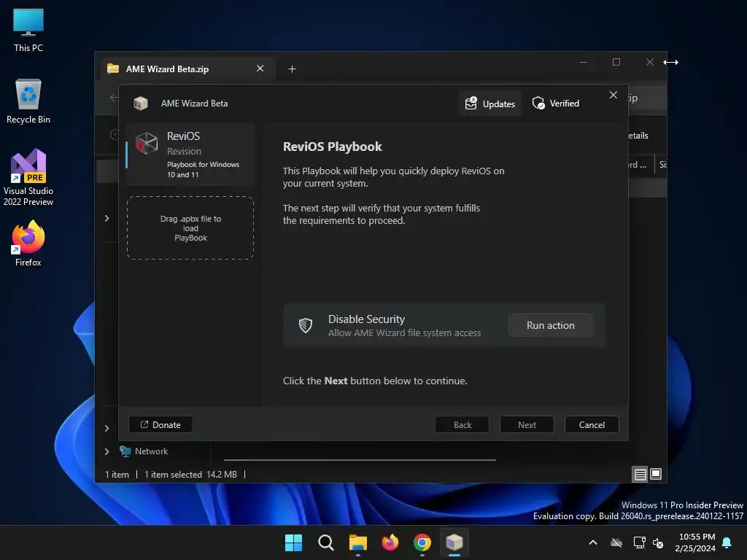This screenshot has height=560, width=747.
Task: Cancel the AME Wizard setup
Action: click(x=591, y=425)
